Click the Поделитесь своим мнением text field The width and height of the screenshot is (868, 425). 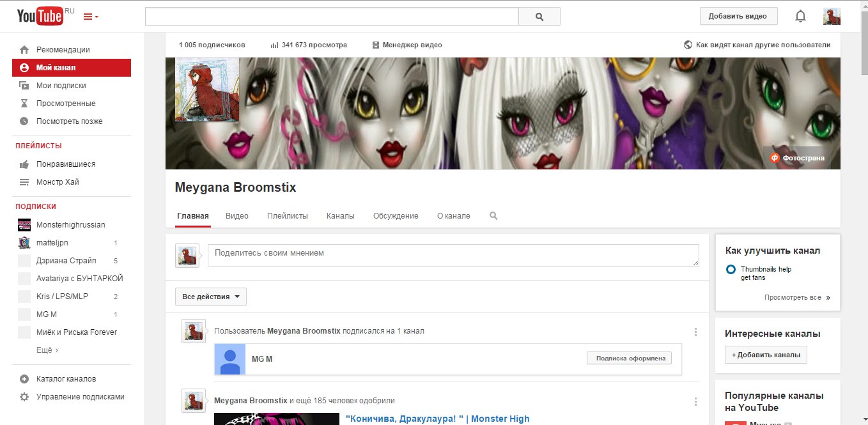coord(453,254)
